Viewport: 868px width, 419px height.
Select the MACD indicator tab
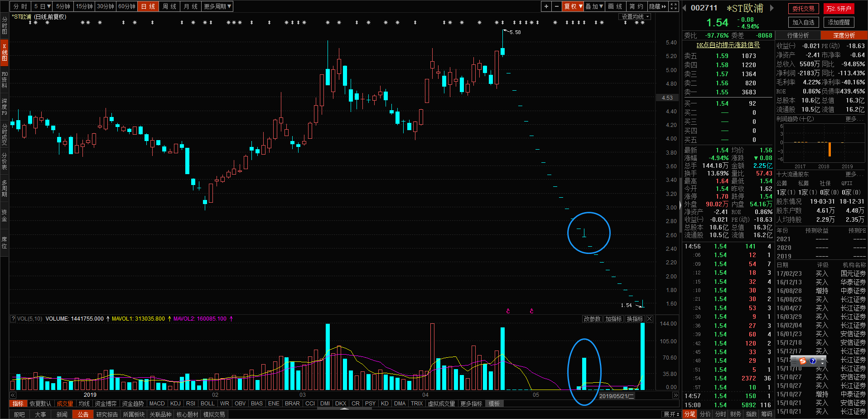coord(157,404)
